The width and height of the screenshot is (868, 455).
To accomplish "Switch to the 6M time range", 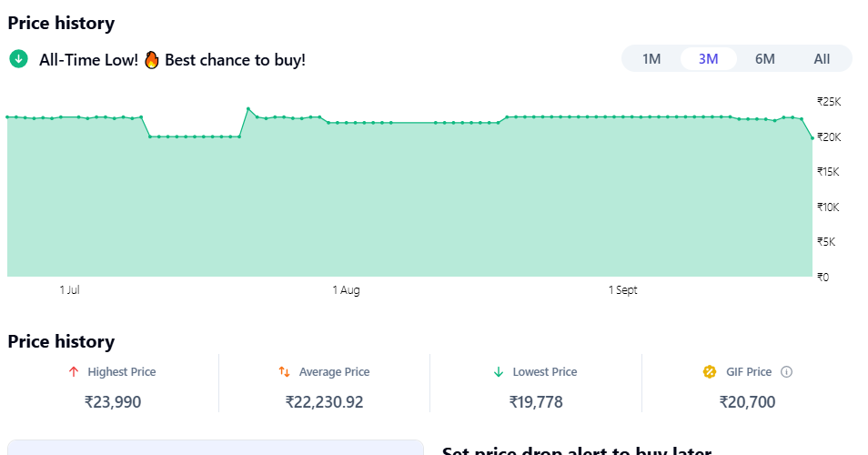I will click(764, 59).
